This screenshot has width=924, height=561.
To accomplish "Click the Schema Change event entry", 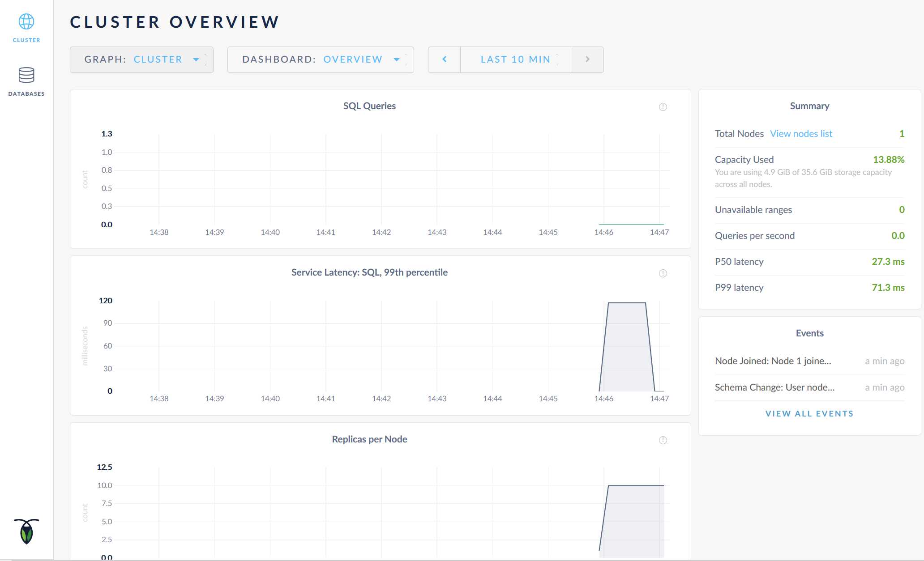I will point(809,387).
